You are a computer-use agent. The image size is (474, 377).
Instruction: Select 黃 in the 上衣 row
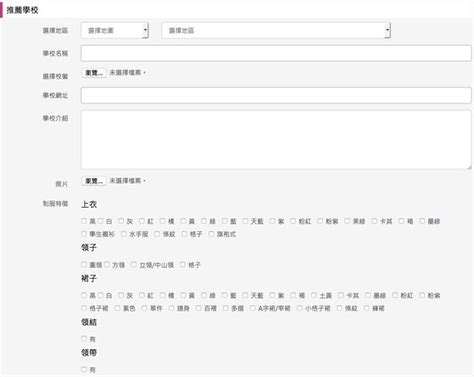tap(183, 221)
